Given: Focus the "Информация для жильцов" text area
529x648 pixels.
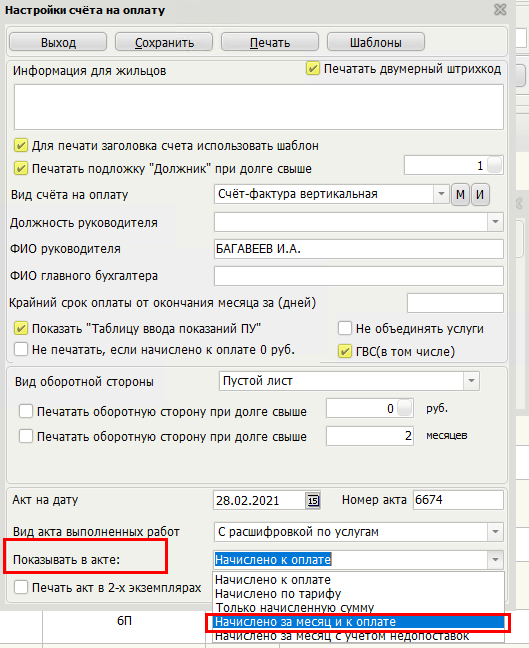Looking at the screenshot, I should (x=259, y=107).
